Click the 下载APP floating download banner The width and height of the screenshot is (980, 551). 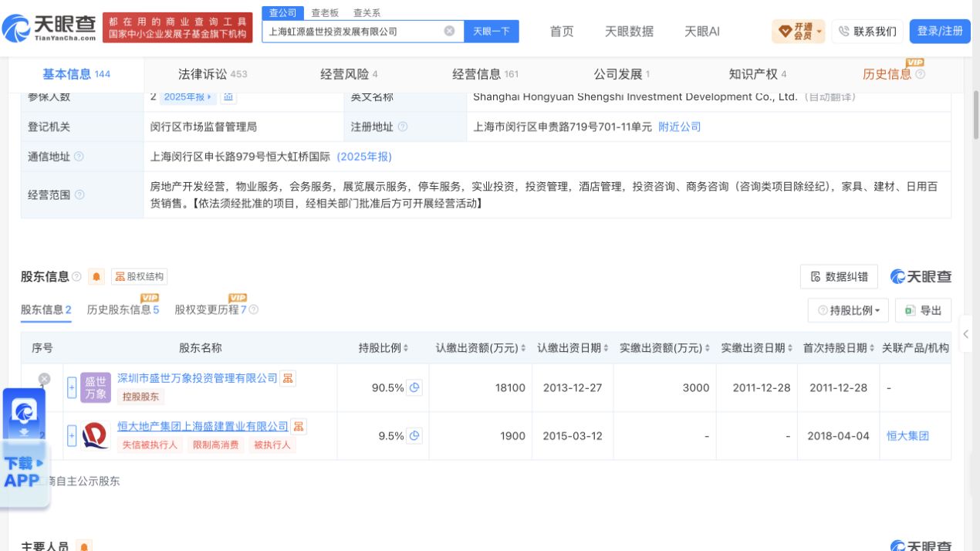25,448
